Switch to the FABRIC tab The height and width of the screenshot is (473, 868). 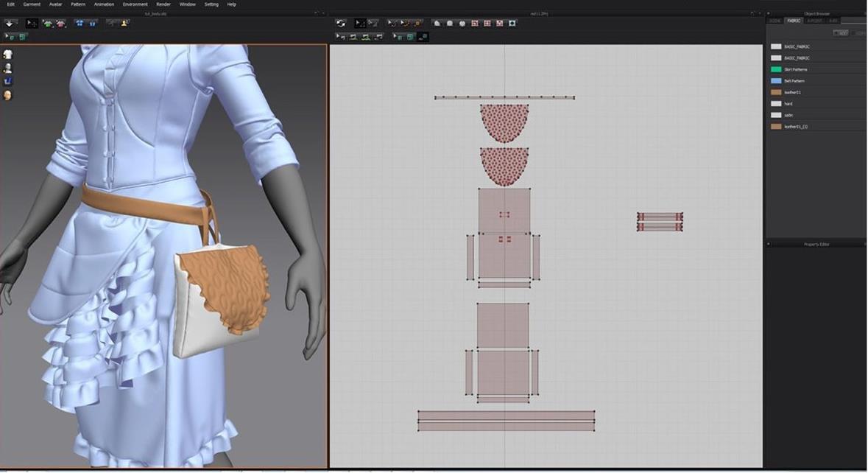coord(794,21)
